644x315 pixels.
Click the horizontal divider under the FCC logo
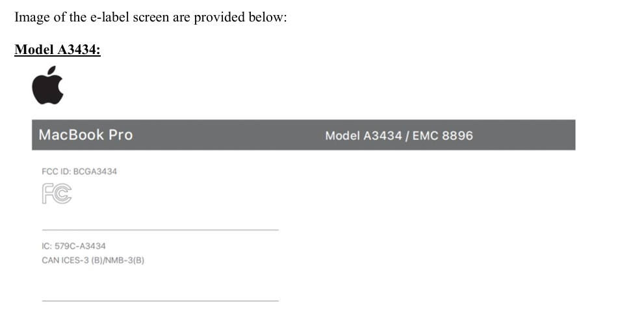tap(160, 229)
